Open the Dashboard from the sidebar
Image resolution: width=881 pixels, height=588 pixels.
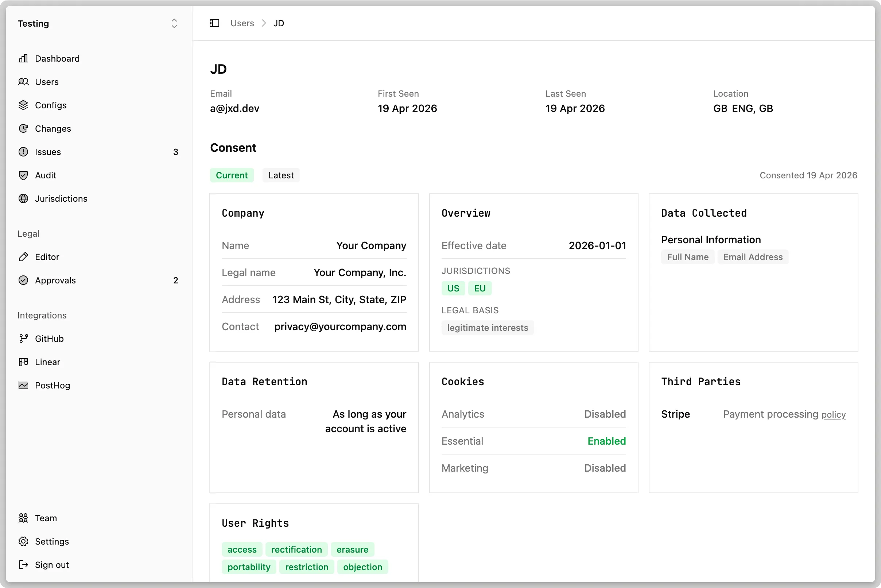57,58
